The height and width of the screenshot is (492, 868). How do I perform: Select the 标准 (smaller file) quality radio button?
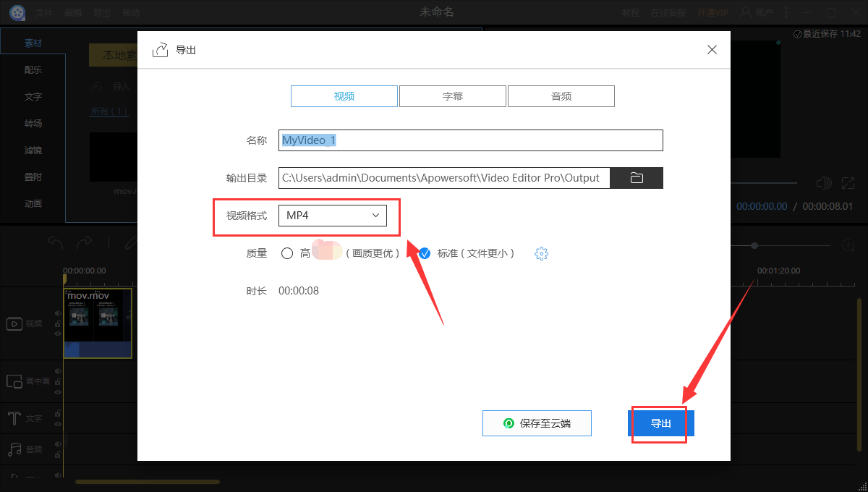pyautogui.click(x=424, y=253)
